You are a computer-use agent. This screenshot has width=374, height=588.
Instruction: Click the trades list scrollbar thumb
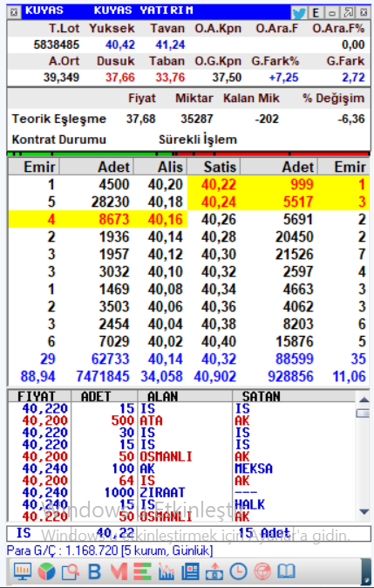(364, 413)
